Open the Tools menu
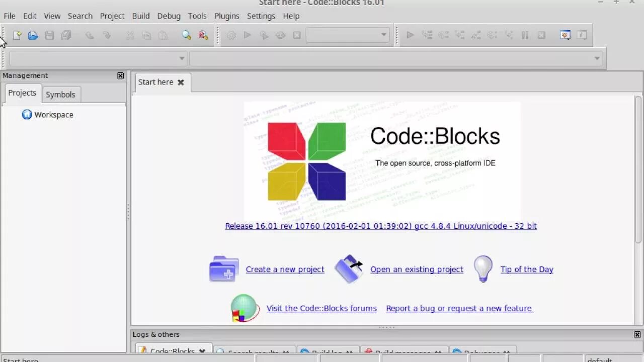The width and height of the screenshot is (644, 362). (197, 16)
